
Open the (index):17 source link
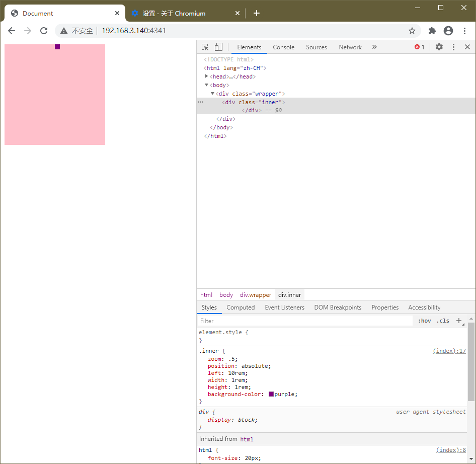(x=449, y=351)
